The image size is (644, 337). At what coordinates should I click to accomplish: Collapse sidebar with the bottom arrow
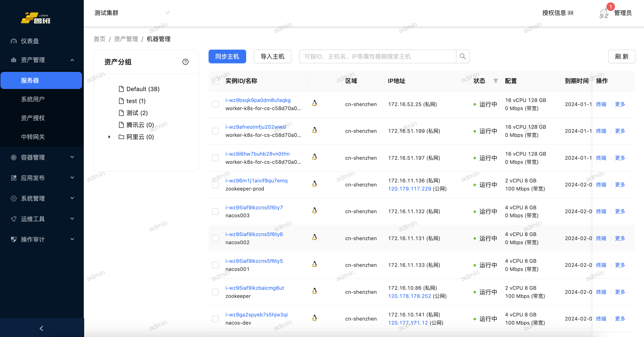[41, 328]
